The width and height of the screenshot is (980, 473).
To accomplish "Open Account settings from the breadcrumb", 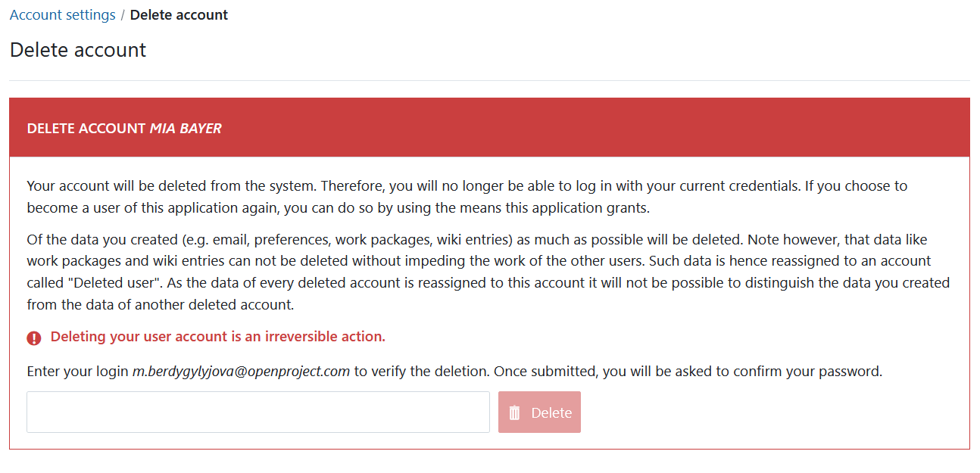I will click(62, 14).
